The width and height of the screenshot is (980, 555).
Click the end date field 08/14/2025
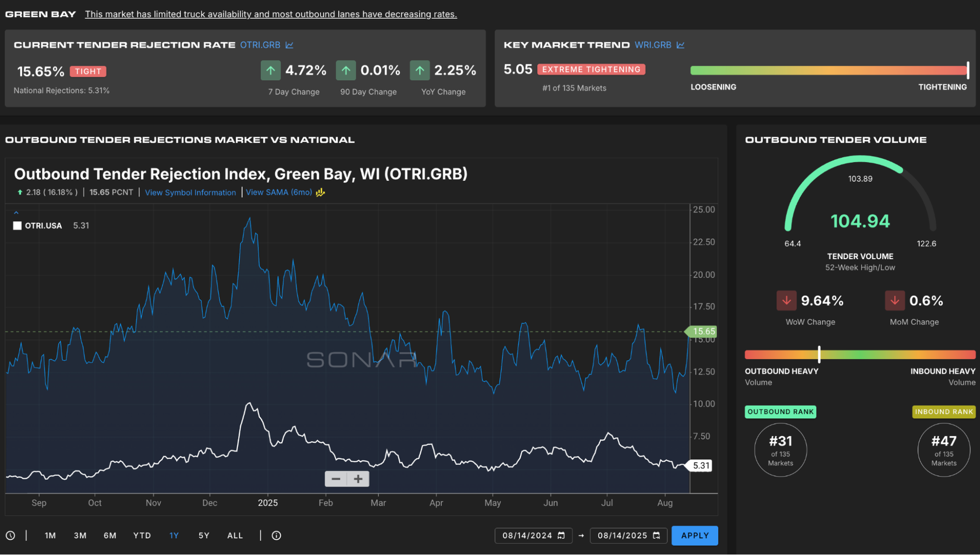629,536
